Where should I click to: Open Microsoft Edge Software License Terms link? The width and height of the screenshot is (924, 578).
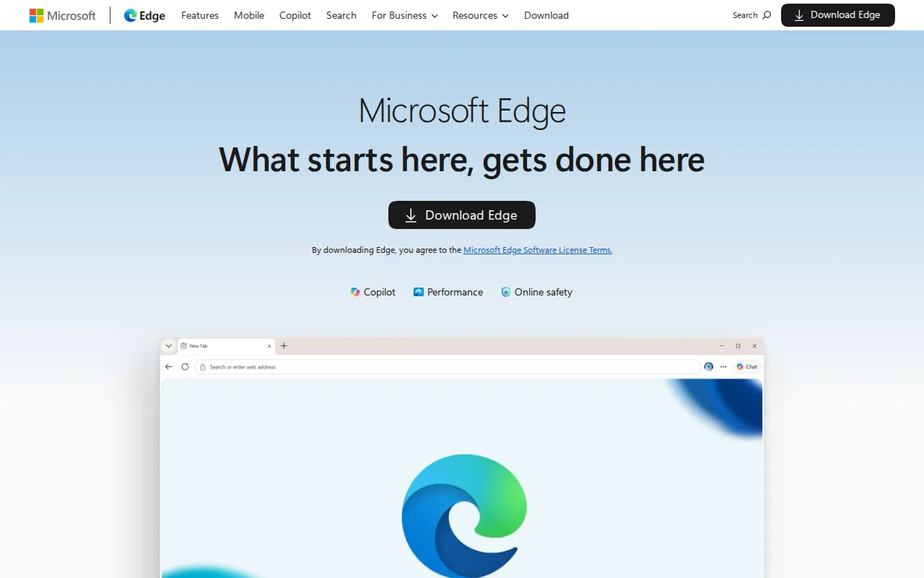[538, 250]
